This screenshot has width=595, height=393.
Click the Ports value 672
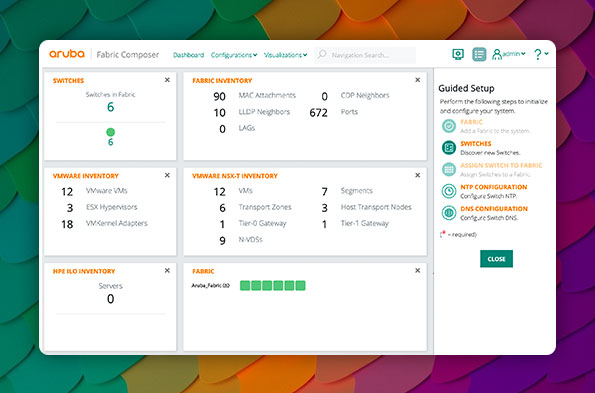pos(318,113)
